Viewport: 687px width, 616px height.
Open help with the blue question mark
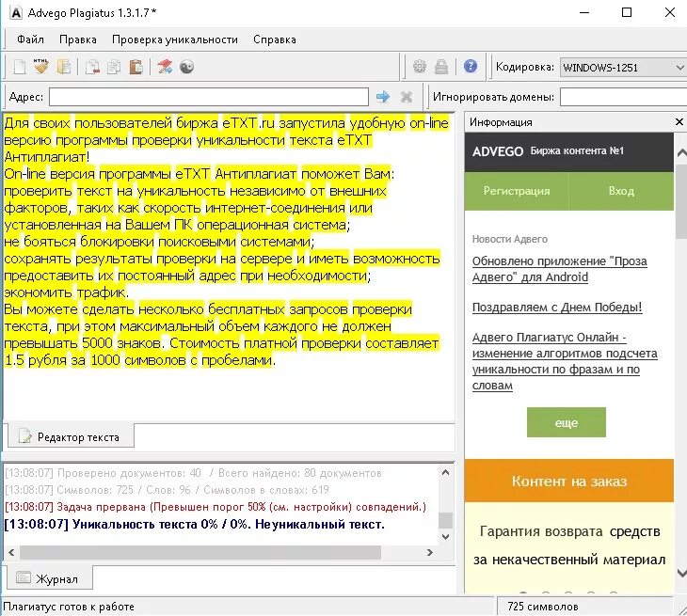pyautogui.click(x=471, y=66)
